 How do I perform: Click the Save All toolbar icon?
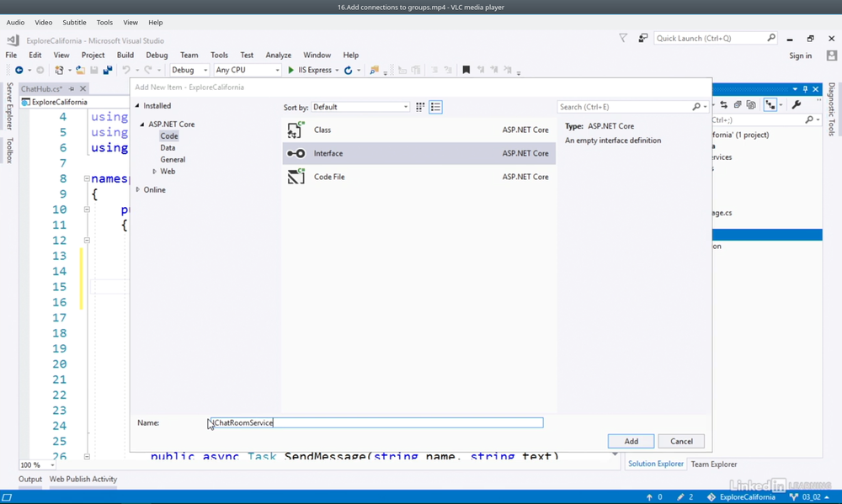tap(108, 70)
